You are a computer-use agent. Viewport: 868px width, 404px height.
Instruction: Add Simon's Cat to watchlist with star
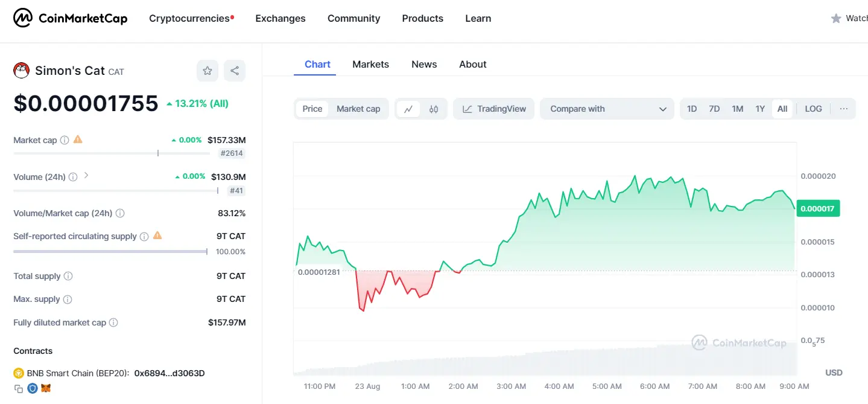coord(207,71)
